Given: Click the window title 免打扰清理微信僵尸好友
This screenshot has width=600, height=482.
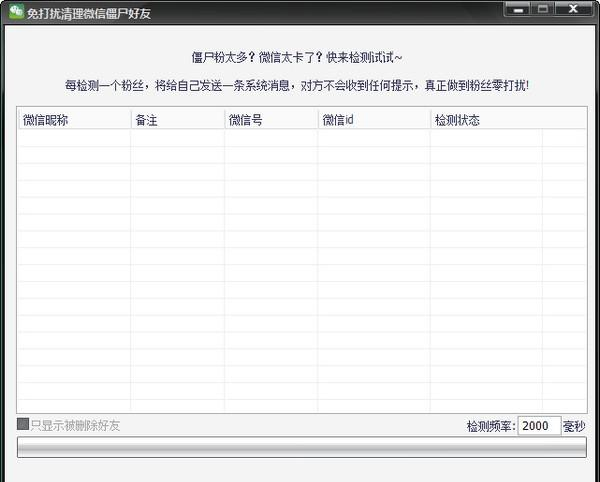Looking at the screenshot, I should click(x=88, y=13).
